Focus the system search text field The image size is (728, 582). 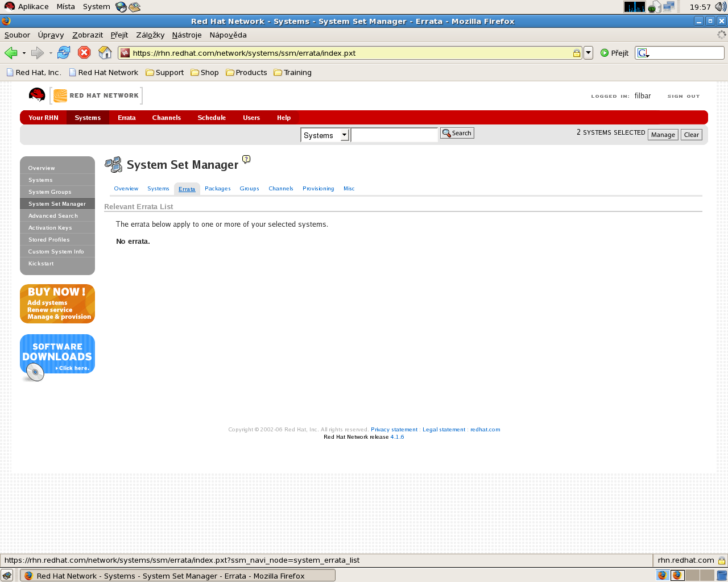[x=394, y=135]
